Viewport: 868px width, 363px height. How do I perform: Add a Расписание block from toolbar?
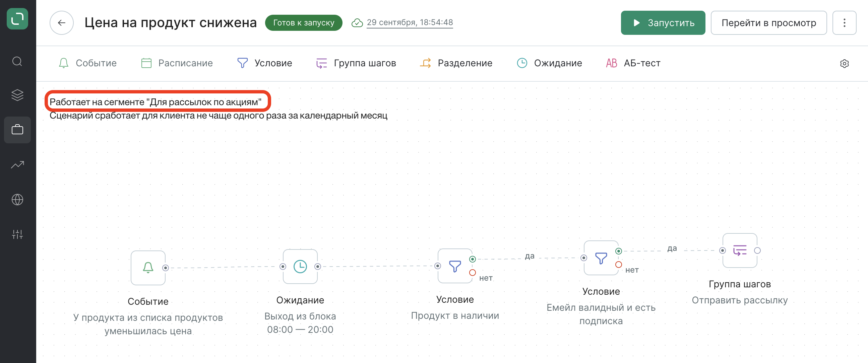[x=177, y=63]
